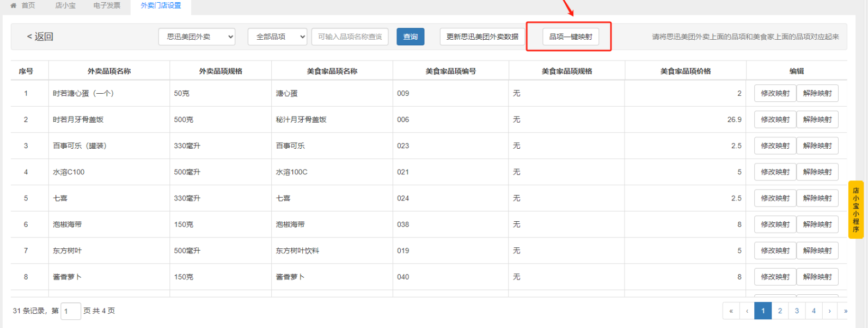The width and height of the screenshot is (868, 328).
Task: Click the 外卖品项规格 column header
Action: 221,71
